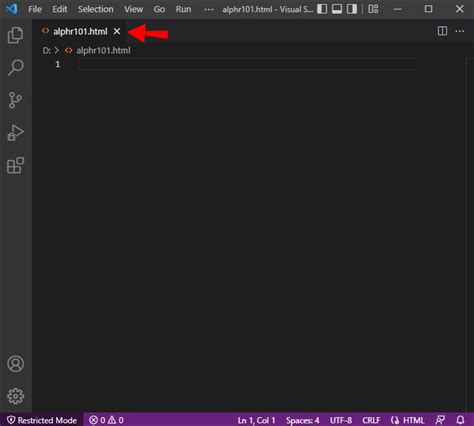This screenshot has height=426, width=474.
Task: Change end of line sequence CRLF
Action: tap(371, 420)
